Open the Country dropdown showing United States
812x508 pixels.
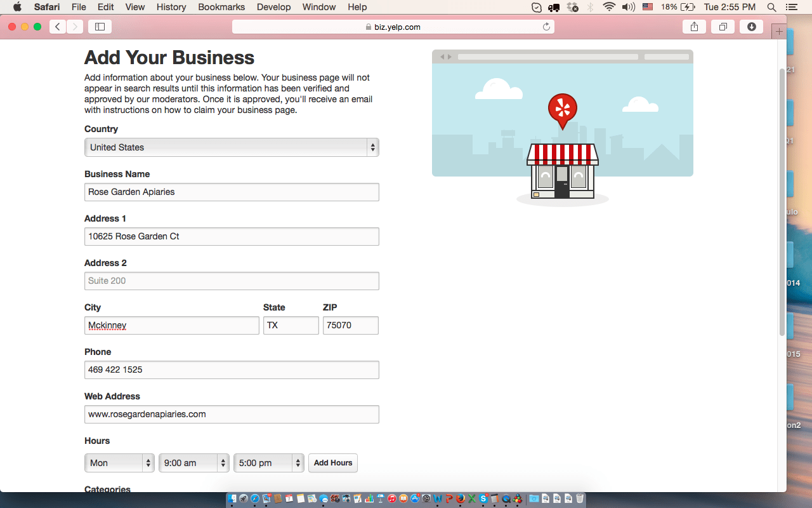tap(232, 147)
